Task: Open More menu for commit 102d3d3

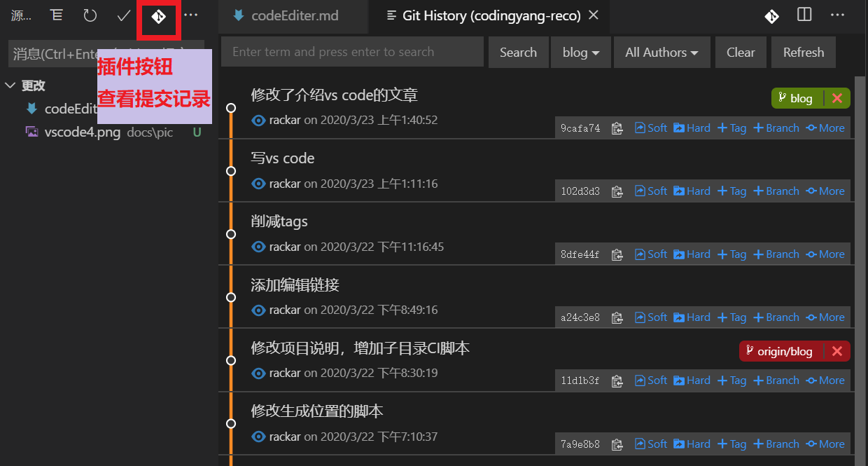Action: pos(825,191)
